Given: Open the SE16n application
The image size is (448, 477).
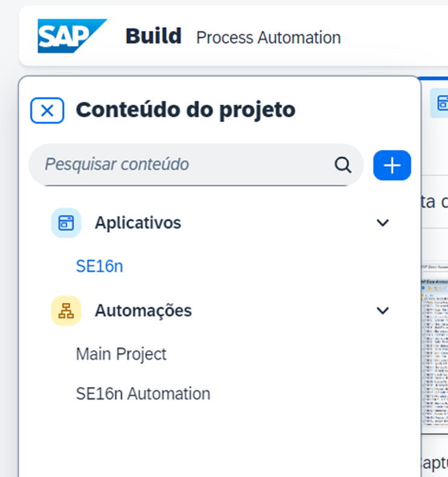Looking at the screenshot, I should tap(99, 267).
